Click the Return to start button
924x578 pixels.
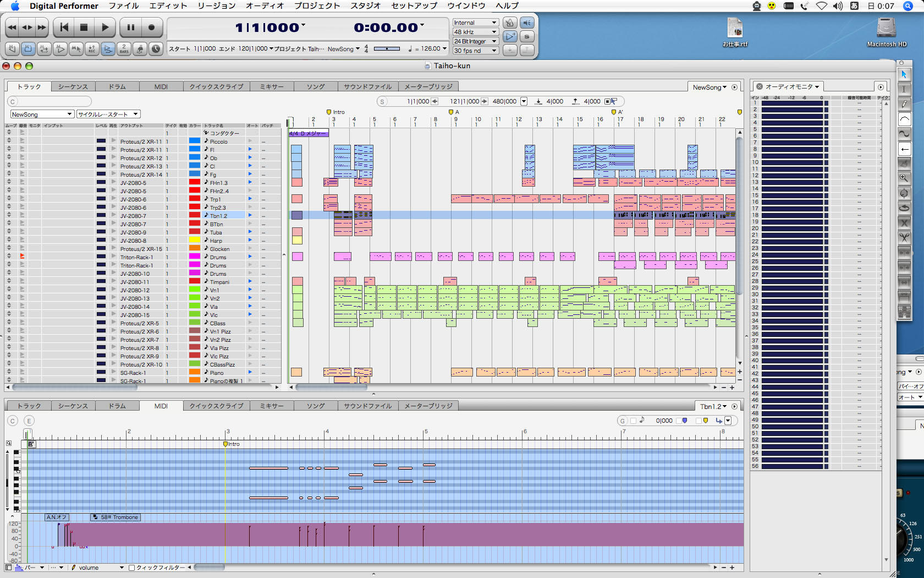pyautogui.click(x=64, y=27)
